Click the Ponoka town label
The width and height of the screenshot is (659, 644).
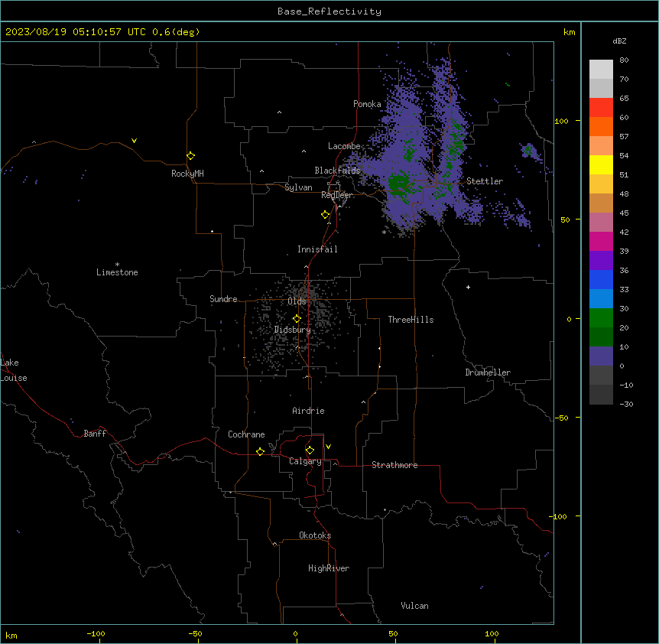pyautogui.click(x=367, y=104)
